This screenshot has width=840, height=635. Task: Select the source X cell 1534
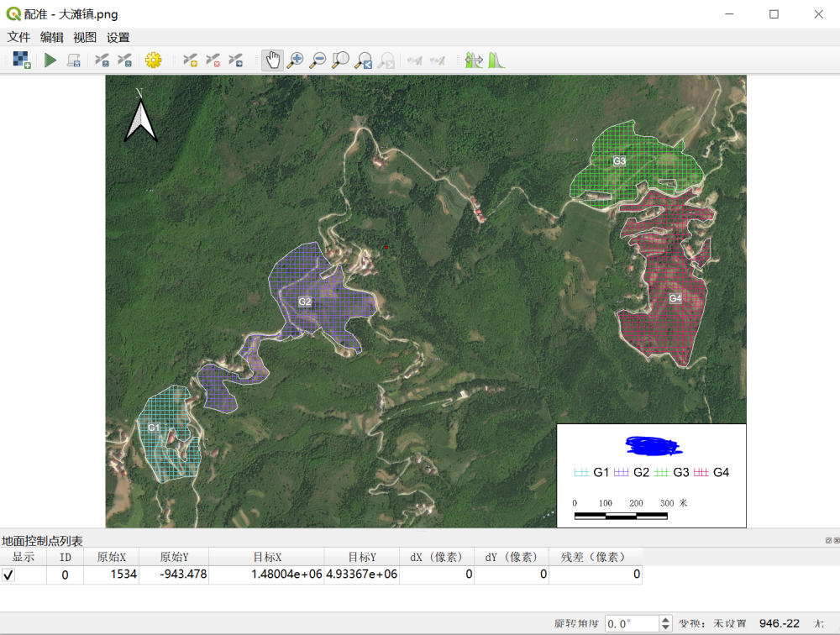[111, 575]
